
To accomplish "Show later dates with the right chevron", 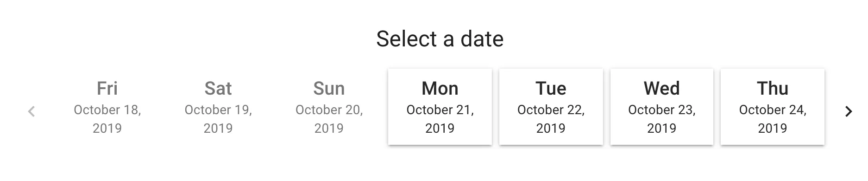I will 849,111.
